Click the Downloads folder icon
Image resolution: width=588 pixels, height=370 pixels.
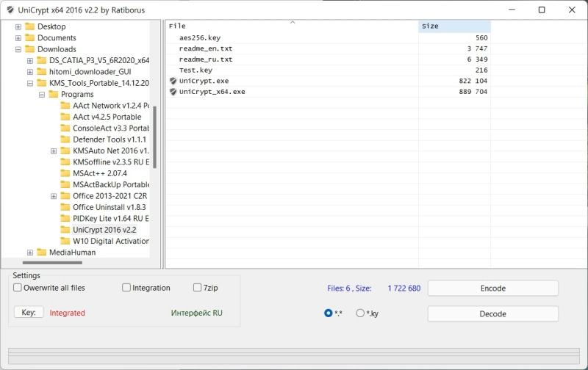coord(29,49)
